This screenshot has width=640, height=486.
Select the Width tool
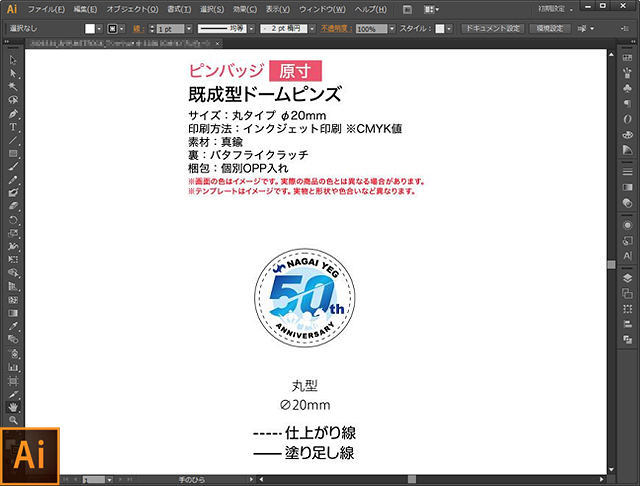tap(13, 246)
